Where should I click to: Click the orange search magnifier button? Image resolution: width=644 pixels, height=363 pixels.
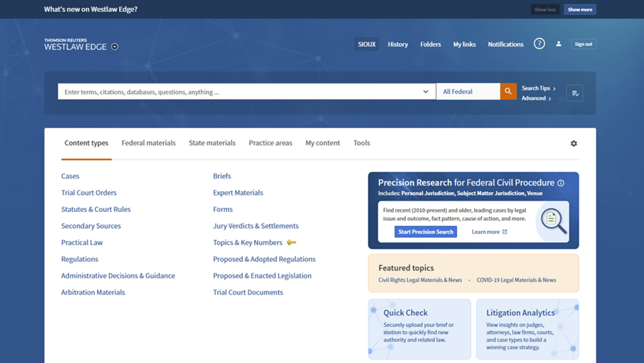pos(508,92)
